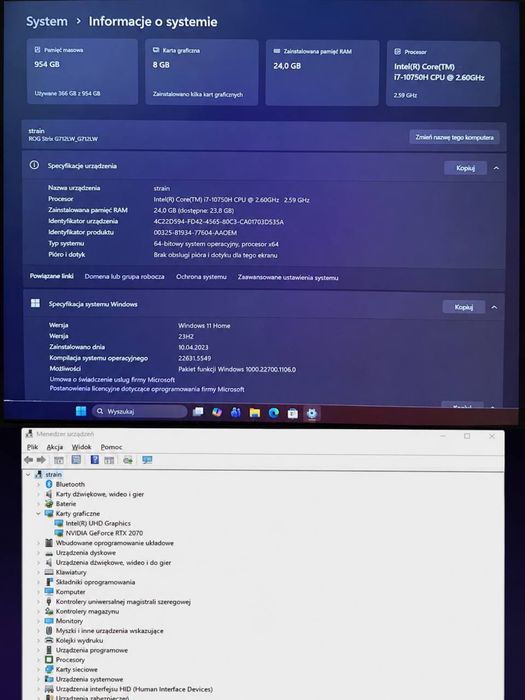Select Składniki oprogramowania row
Viewport: 525px width, 700px height.
click(x=90, y=582)
